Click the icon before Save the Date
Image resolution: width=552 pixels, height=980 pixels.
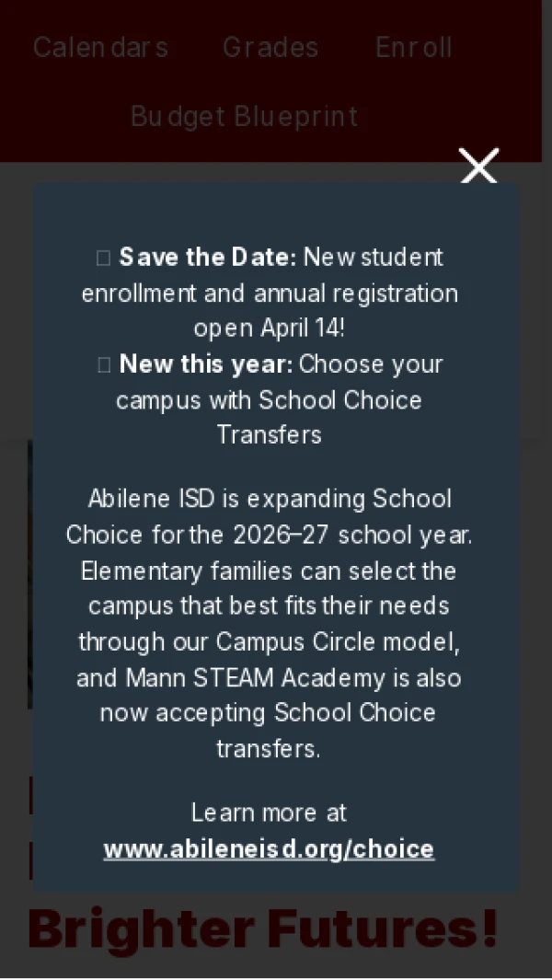(103, 258)
